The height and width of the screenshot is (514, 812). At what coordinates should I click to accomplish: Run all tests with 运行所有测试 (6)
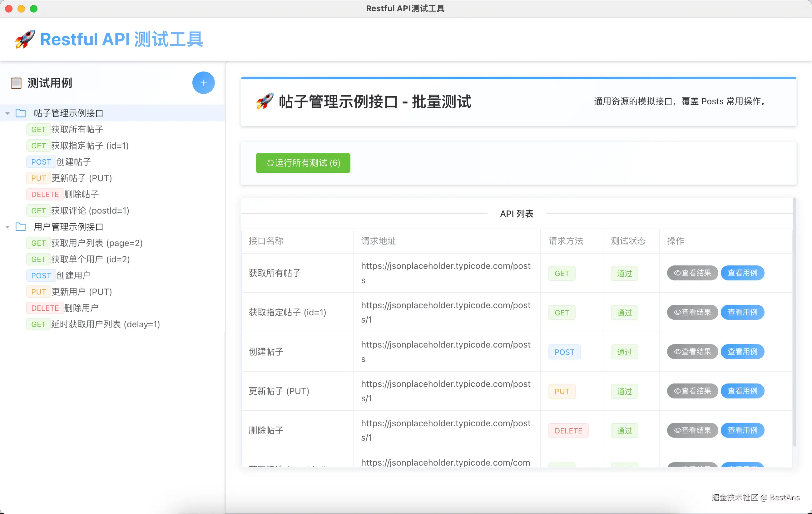tap(303, 163)
